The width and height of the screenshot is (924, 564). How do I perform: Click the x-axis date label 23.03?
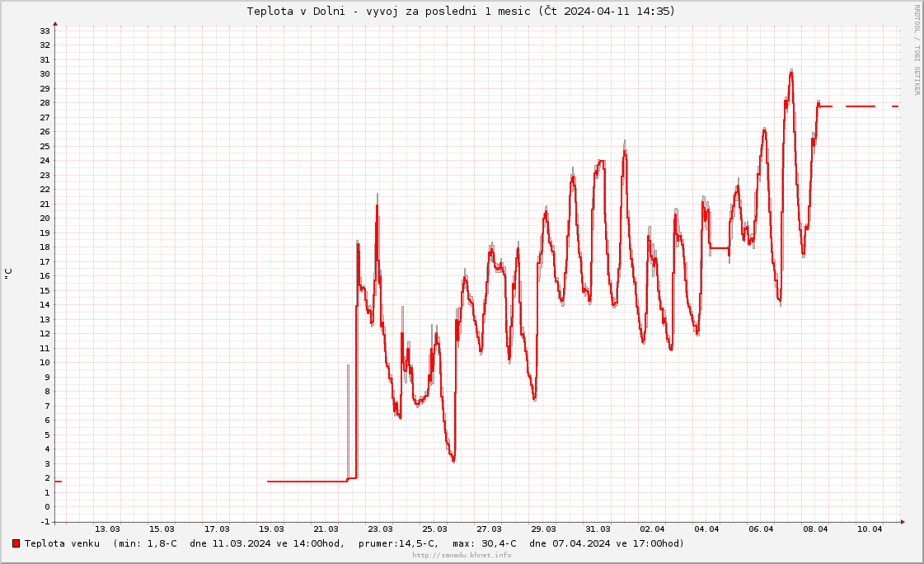pos(380,529)
